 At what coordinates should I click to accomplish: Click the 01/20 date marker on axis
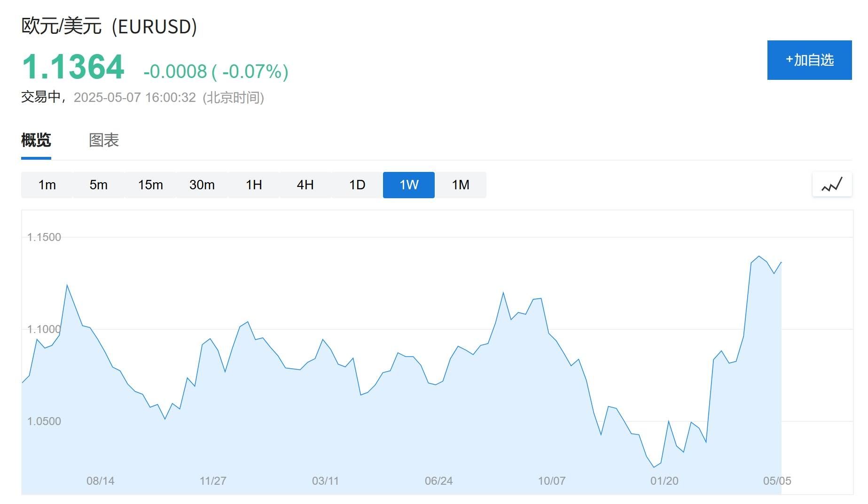click(664, 481)
